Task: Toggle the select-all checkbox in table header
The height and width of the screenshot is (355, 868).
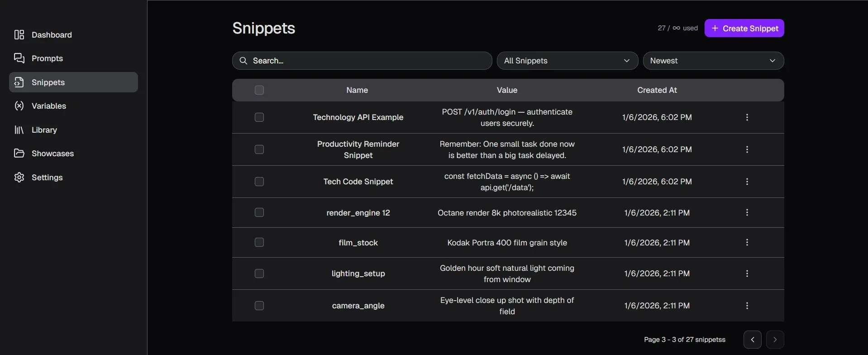Action: [259, 90]
